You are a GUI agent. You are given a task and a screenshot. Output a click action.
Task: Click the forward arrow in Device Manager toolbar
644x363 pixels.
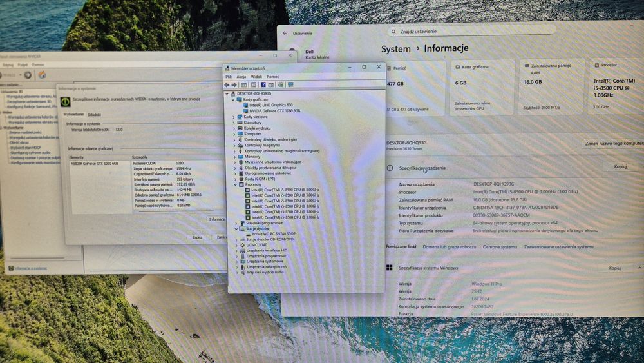tap(234, 84)
